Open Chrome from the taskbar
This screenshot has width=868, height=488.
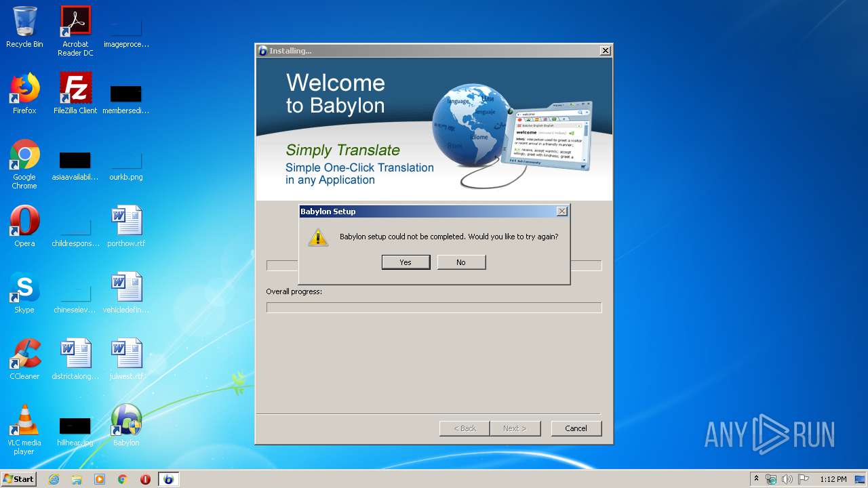click(123, 479)
